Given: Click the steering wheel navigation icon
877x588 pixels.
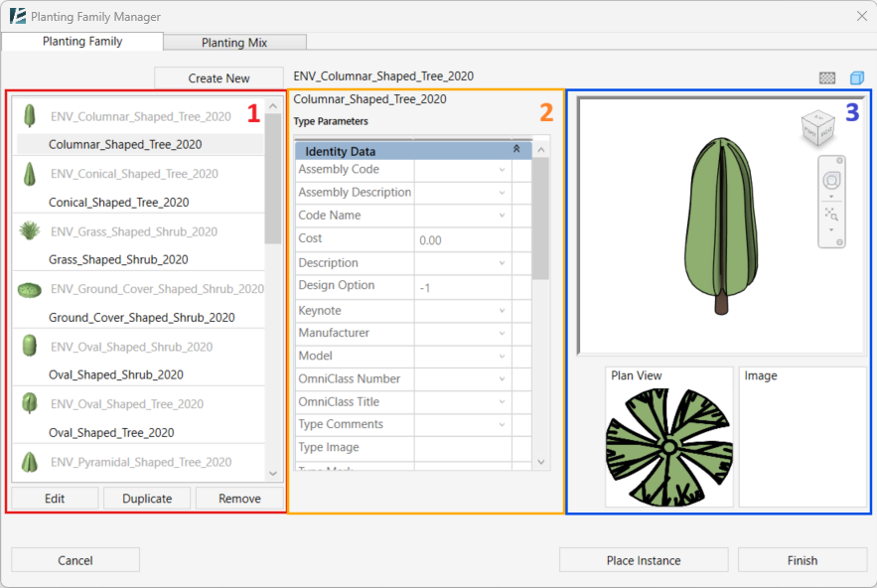Looking at the screenshot, I should point(831,180).
